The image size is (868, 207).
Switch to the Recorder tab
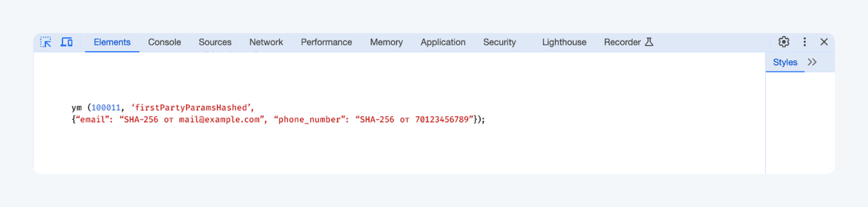coord(622,42)
